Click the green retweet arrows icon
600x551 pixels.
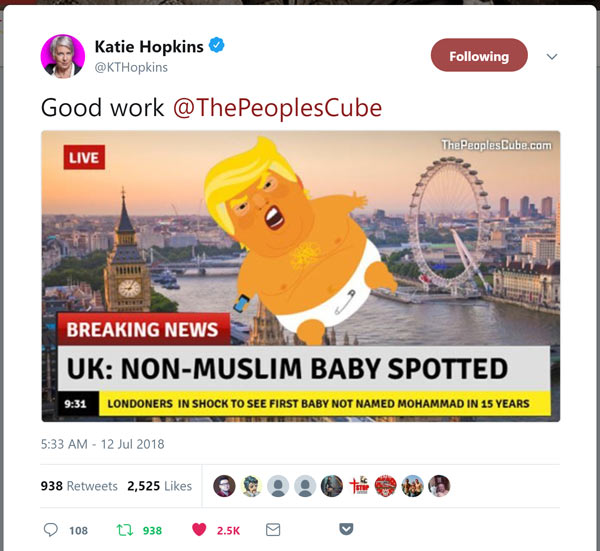125,530
